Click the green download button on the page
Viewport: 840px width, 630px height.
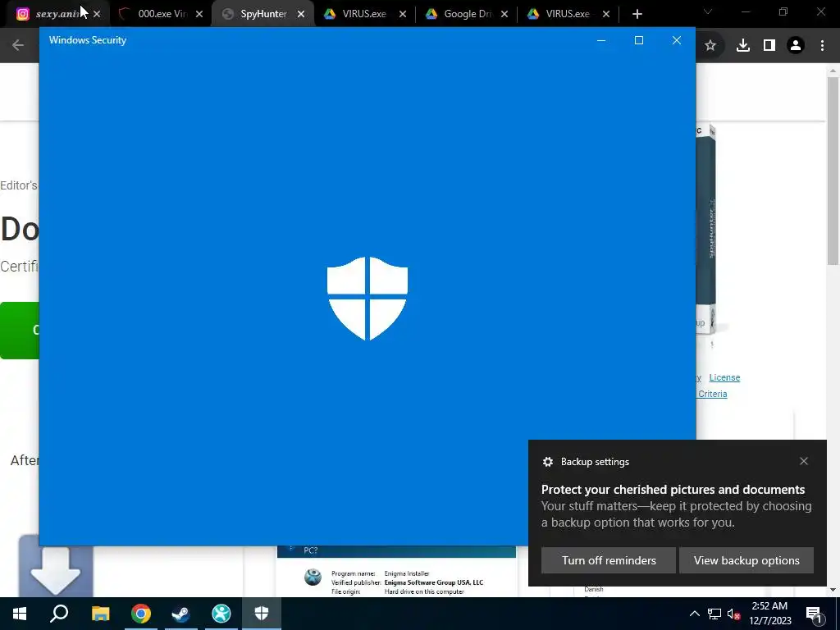tap(20, 330)
